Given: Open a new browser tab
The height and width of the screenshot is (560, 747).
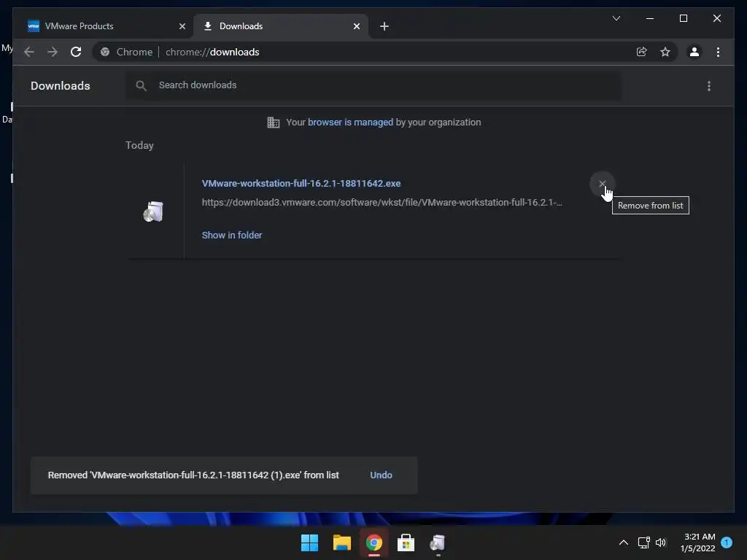Looking at the screenshot, I should [x=384, y=26].
